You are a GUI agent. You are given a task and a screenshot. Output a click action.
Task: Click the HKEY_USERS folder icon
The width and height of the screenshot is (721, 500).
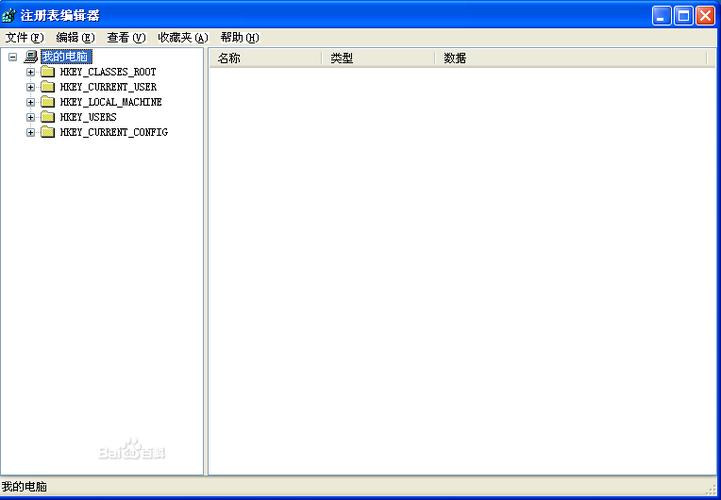[x=48, y=117]
